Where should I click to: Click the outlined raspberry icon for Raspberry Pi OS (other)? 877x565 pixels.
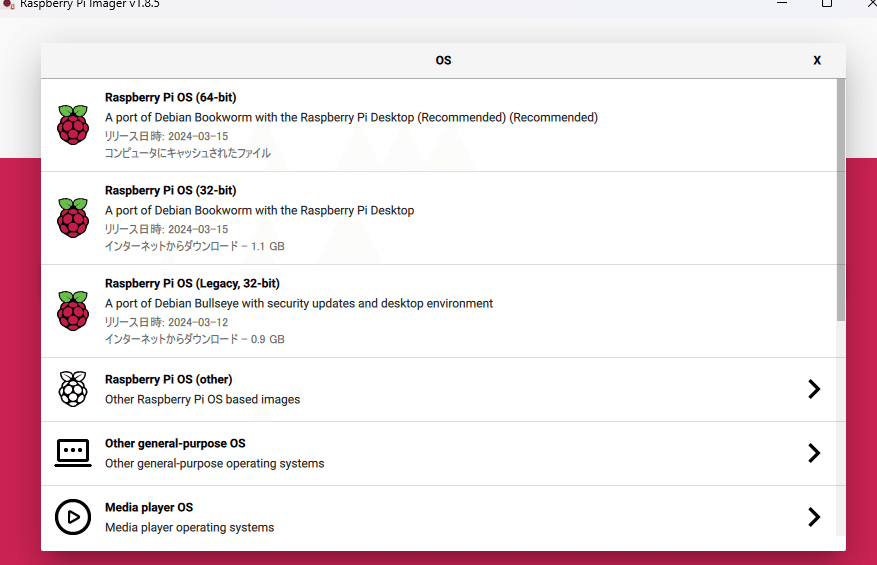73,389
